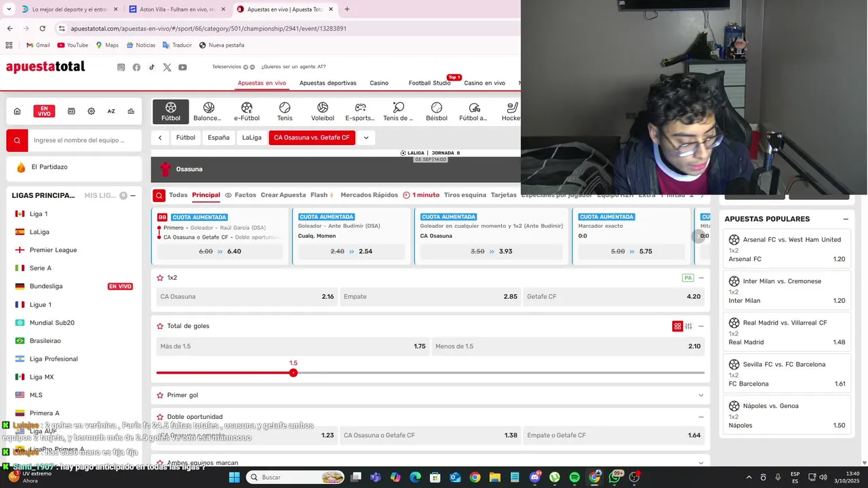Viewport: 868px width, 488px height.
Task: Select the Tenis de mesa icon
Action: [398, 112]
